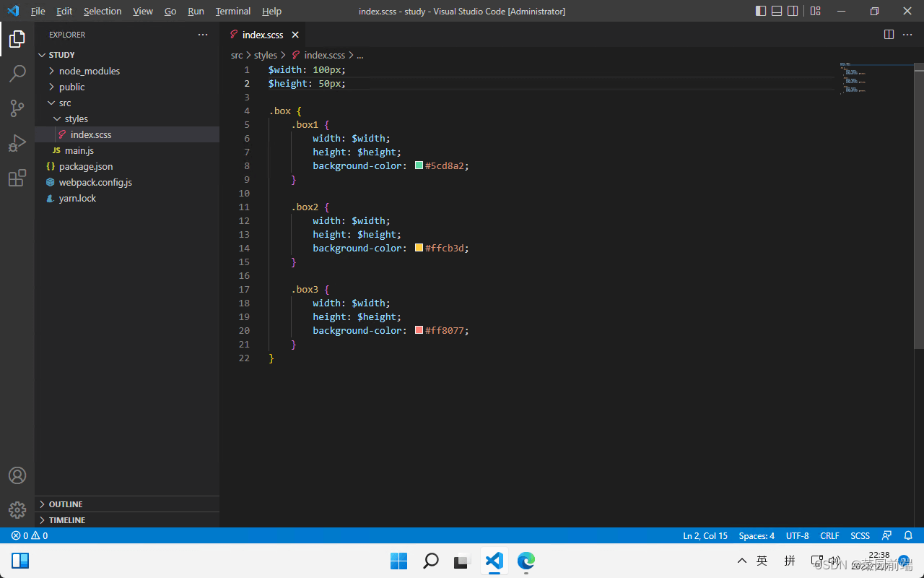
Task: Split the editor to the right
Action: (x=889, y=35)
